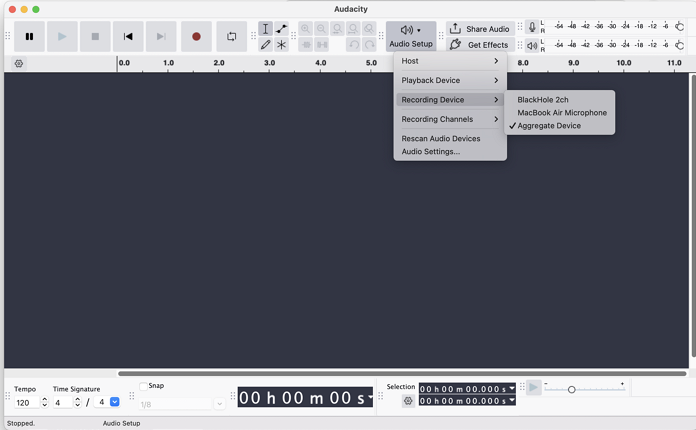Select the Selection (I-beam) tool
Image resolution: width=696 pixels, height=430 pixels.
pyautogui.click(x=265, y=29)
